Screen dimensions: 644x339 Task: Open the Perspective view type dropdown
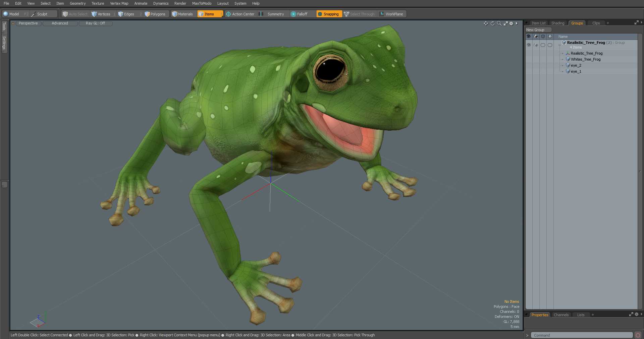coord(28,23)
